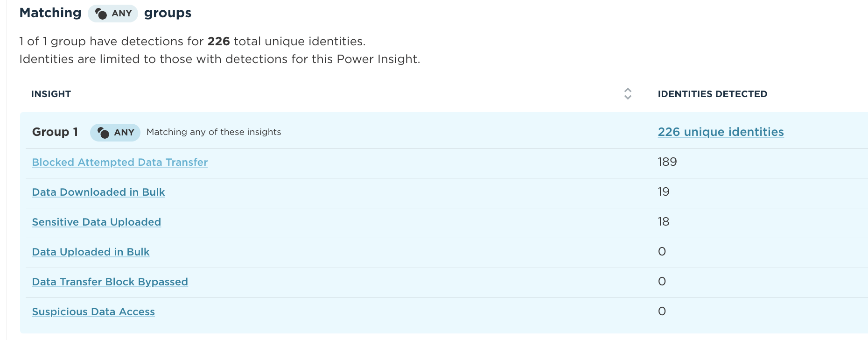Click the overlapping circles icon in heading
The height and width of the screenshot is (340, 868).
(x=101, y=14)
